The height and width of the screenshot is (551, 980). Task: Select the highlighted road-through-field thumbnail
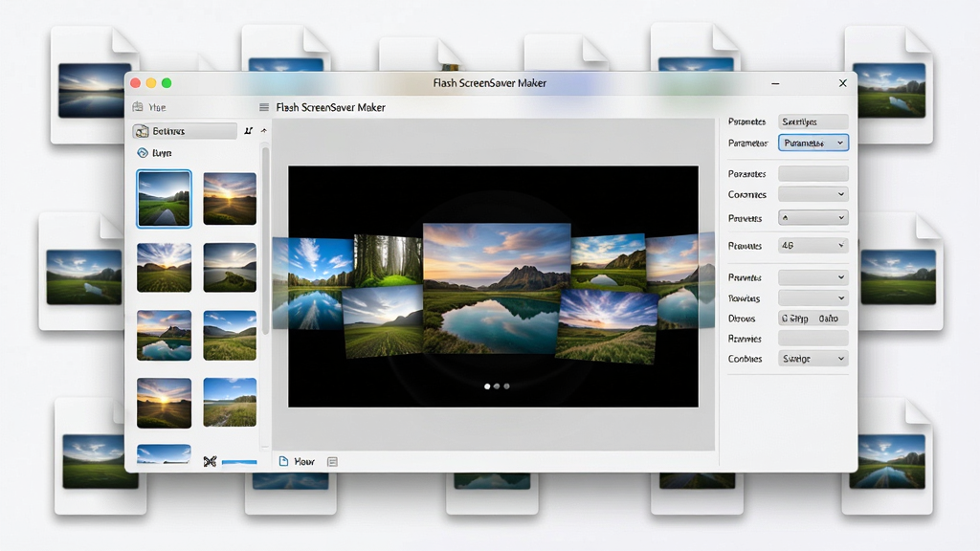(x=165, y=199)
